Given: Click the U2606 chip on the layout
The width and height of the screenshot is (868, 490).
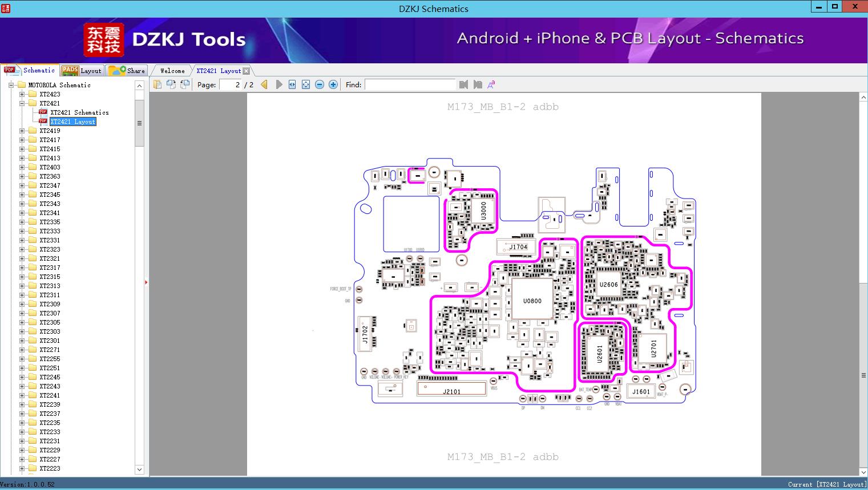Looking at the screenshot, I should tap(608, 285).
